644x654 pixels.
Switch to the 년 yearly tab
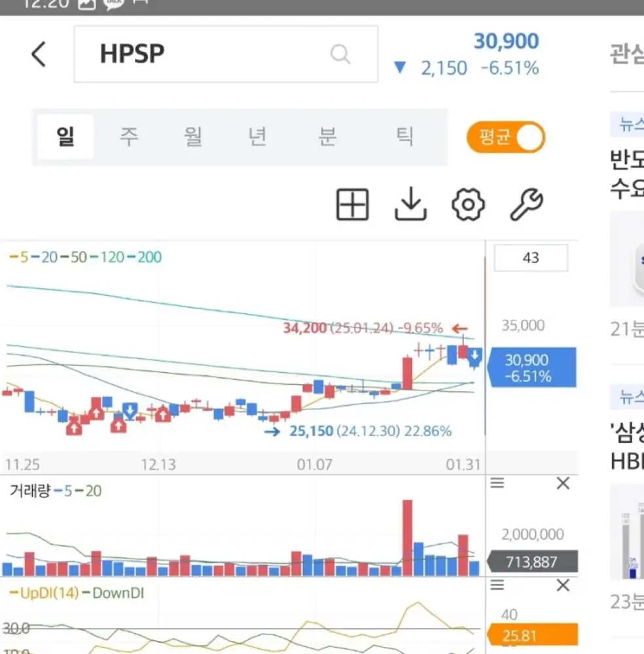pyautogui.click(x=257, y=137)
